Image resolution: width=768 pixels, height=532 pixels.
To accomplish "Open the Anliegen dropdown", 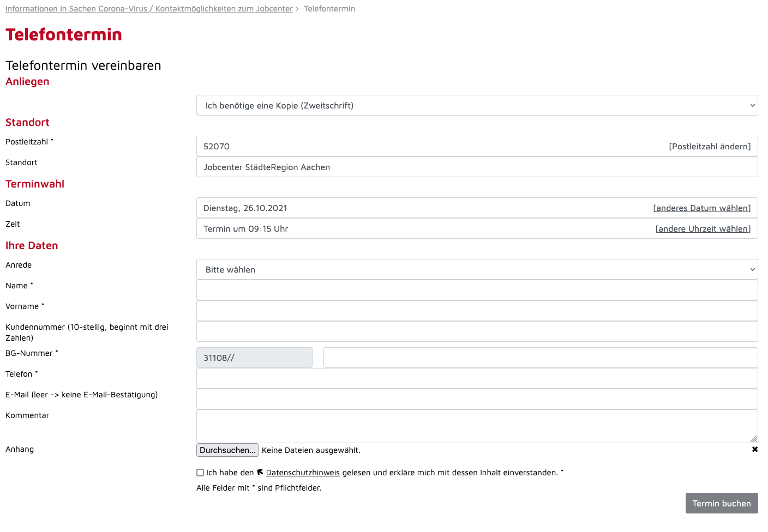I will [477, 105].
